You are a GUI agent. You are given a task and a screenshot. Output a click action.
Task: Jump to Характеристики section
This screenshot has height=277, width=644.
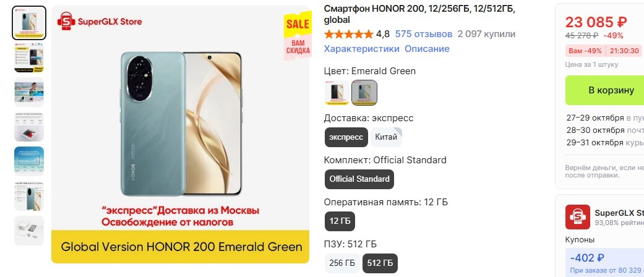[361, 49]
